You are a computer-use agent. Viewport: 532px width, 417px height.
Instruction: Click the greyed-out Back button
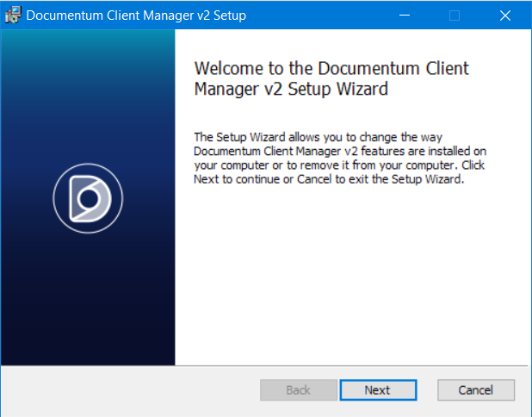coord(298,390)
